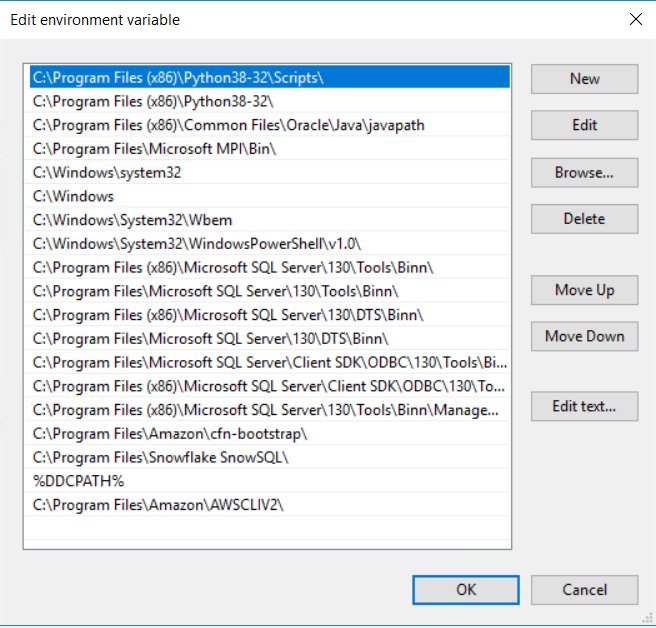
Task: Select the Amazon\cfn-bootstrap\ entry
Action: click(x=170, y=433)
